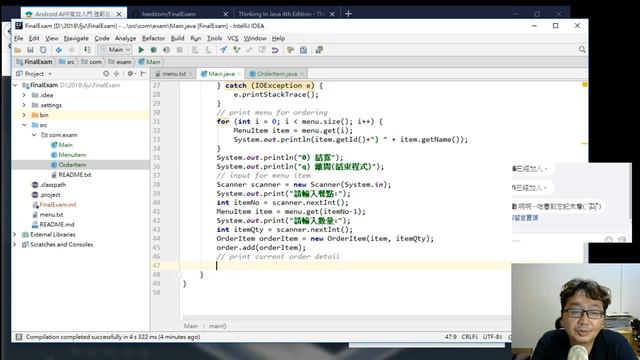This screenshot has width=640, height=360.
Task: Collapse the src folder
Action: pos(24,125)
